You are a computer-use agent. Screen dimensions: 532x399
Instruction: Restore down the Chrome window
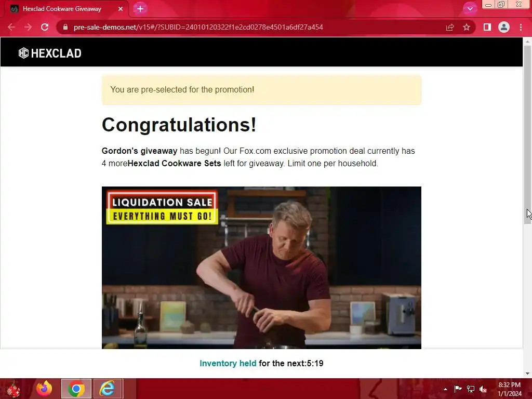pos(501,4)
